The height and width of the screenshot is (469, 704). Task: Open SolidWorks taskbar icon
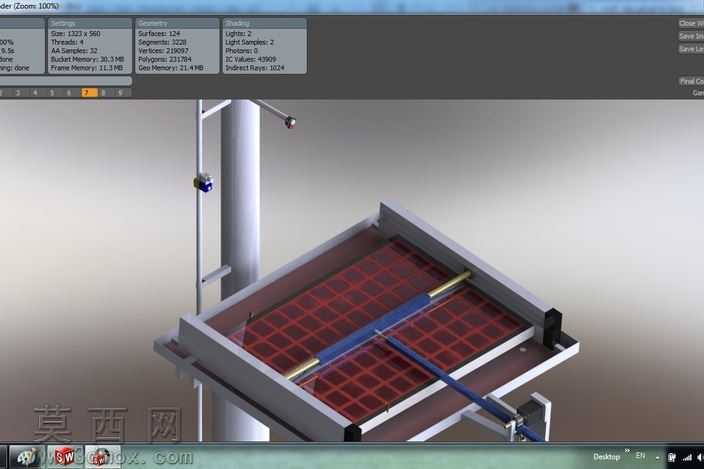tap(66, 457)
